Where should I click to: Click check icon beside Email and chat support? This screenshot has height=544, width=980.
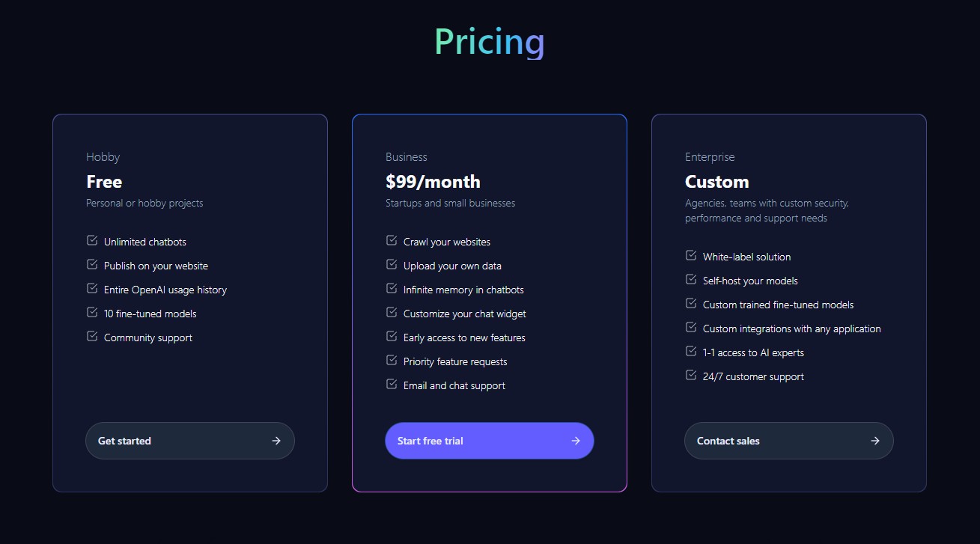[x=392, y=385]
